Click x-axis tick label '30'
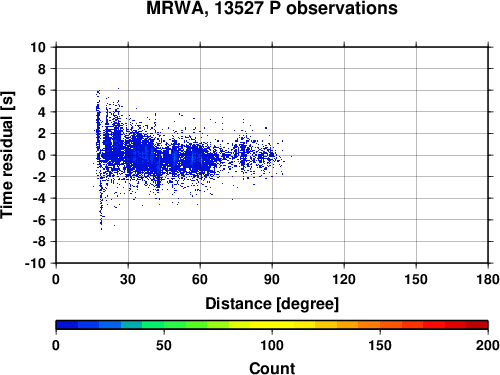 (128, 279)
